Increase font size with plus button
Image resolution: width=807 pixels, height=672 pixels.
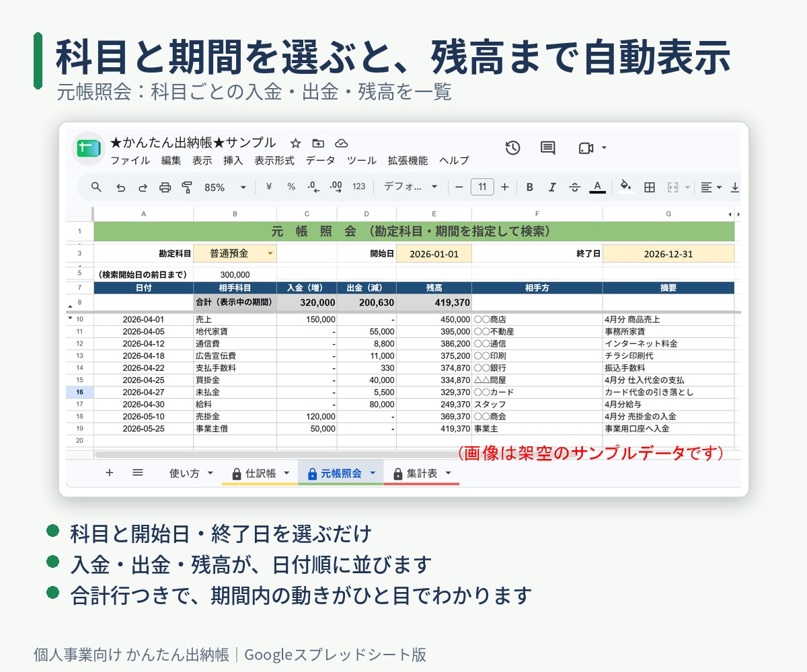[505, 187]
